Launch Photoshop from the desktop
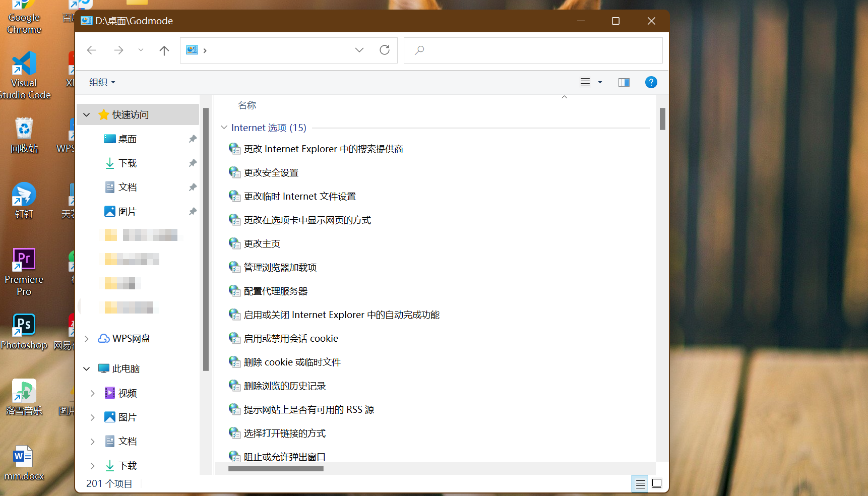 [x=23, y=325]
